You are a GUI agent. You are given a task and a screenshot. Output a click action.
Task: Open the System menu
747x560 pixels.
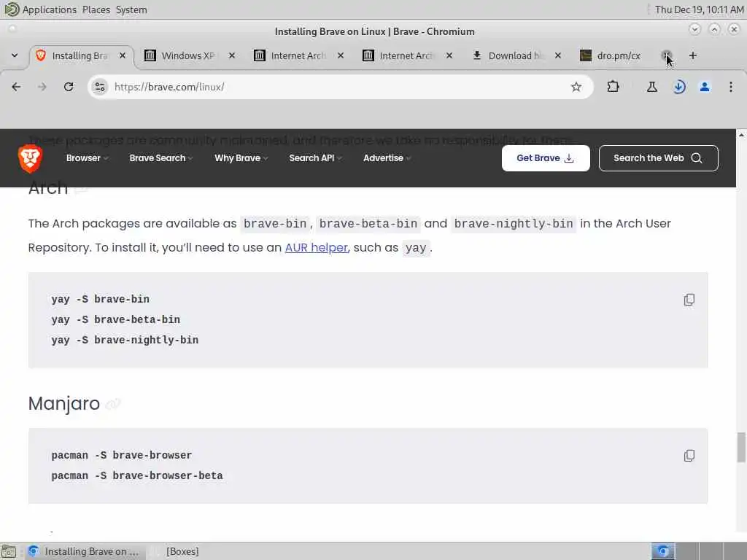(x=131, y=9)
